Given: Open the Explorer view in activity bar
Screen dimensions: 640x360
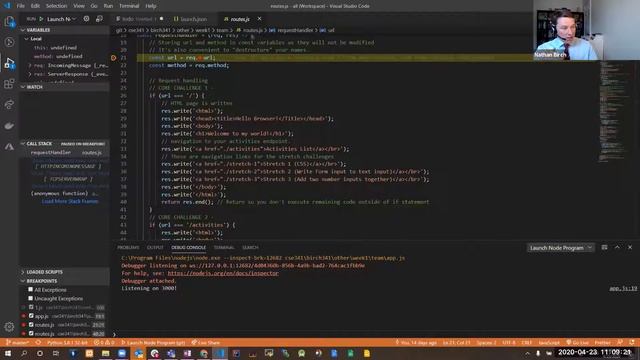Looking at the screenshot, I should tap(9, 21).
